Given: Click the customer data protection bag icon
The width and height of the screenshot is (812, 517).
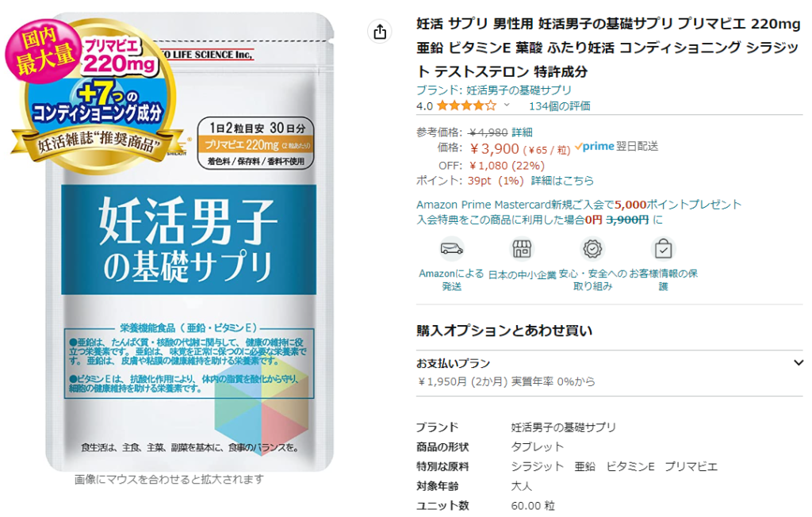Looking at the screenshot, I should [664, 249].
